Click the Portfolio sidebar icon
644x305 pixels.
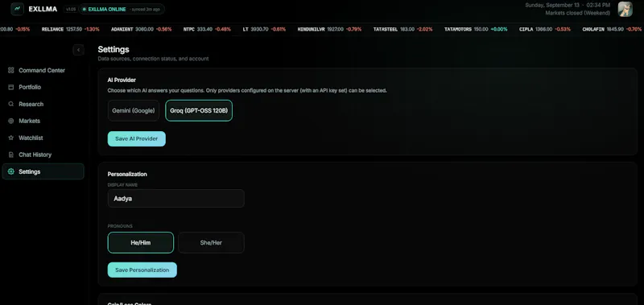[x=11, y=87]
